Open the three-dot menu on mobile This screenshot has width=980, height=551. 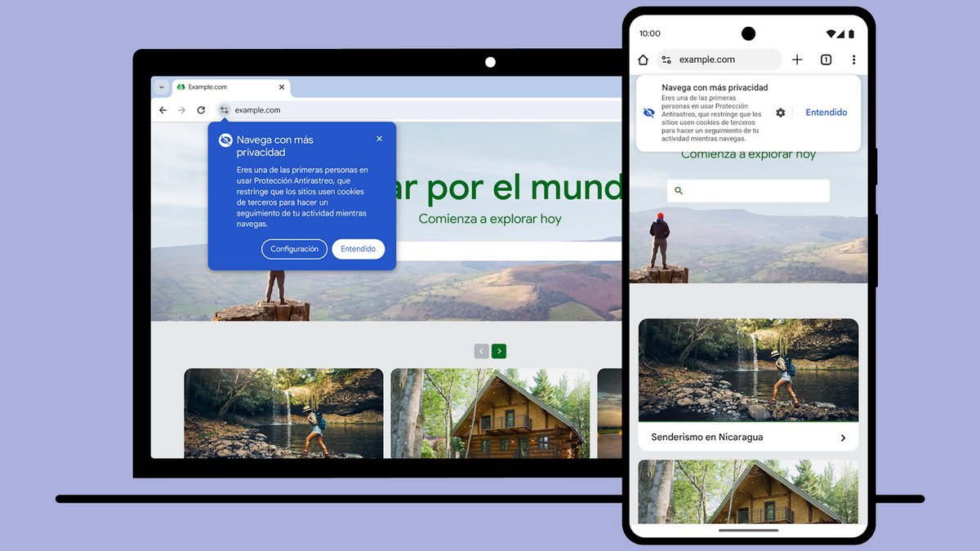click(x=854, y=60)
